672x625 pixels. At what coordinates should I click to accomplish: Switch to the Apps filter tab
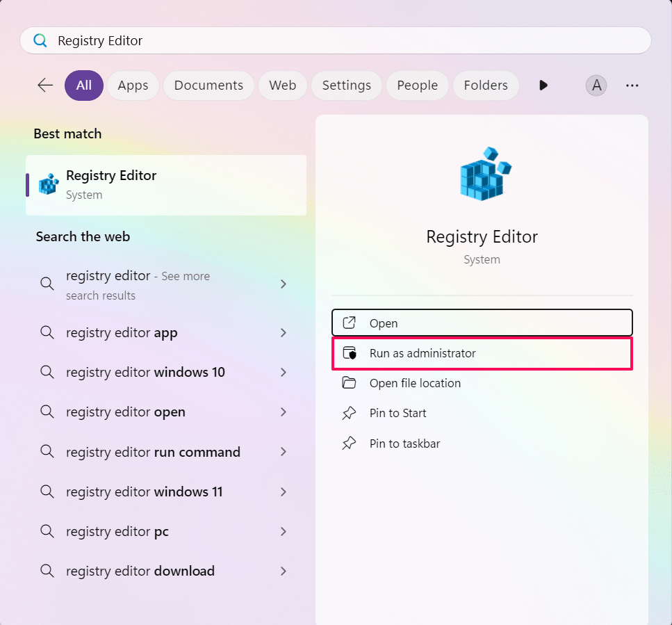133,86
